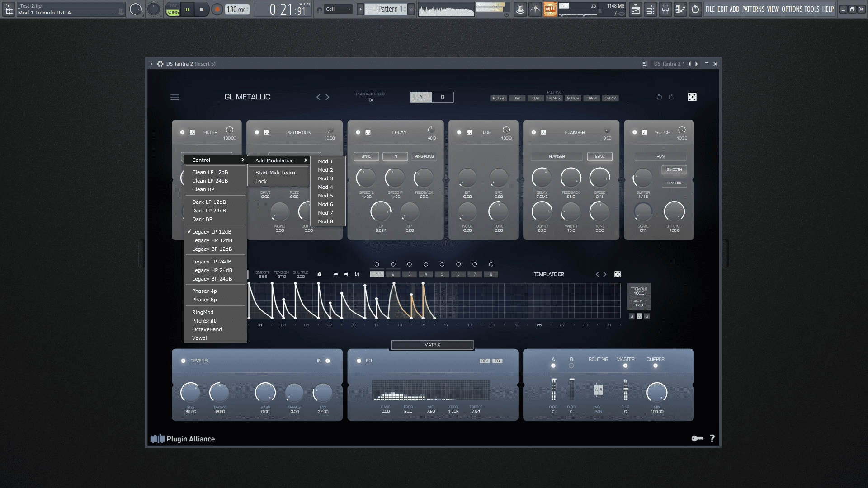Toggle the Reverb module power

[x=183, y=361]
